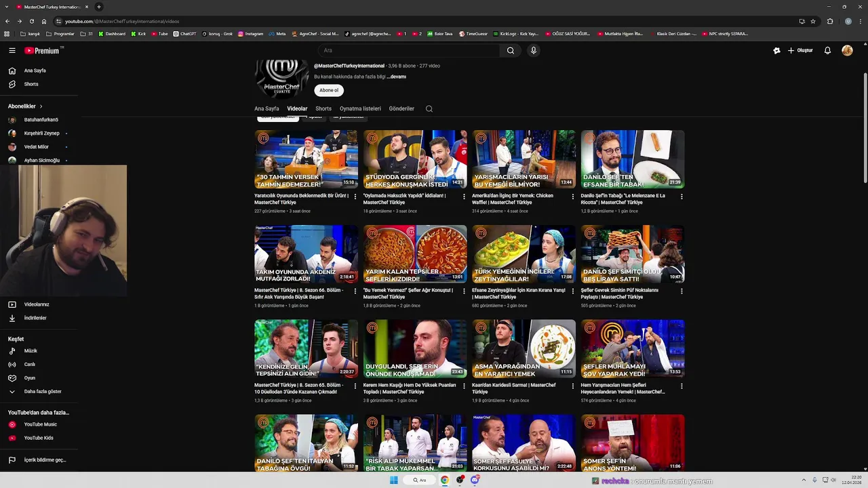Open options menu for Efsane Zeytinyağlılar video

pos(572,291)
